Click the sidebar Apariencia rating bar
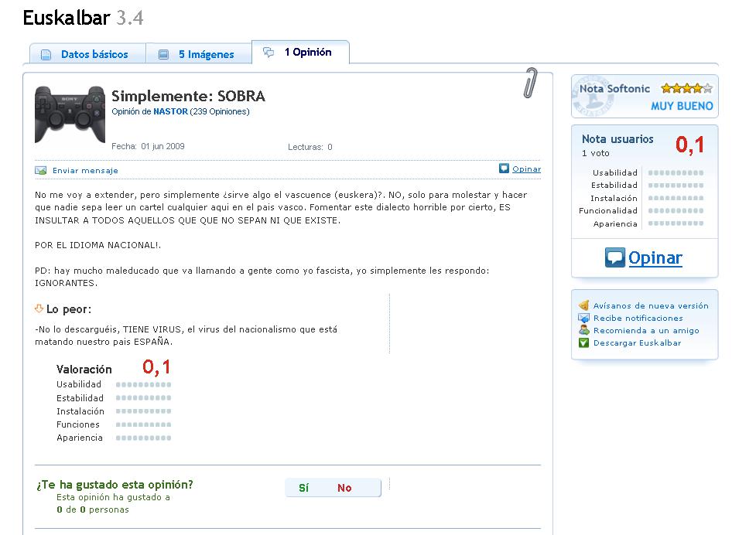 (x=676, y=223)
